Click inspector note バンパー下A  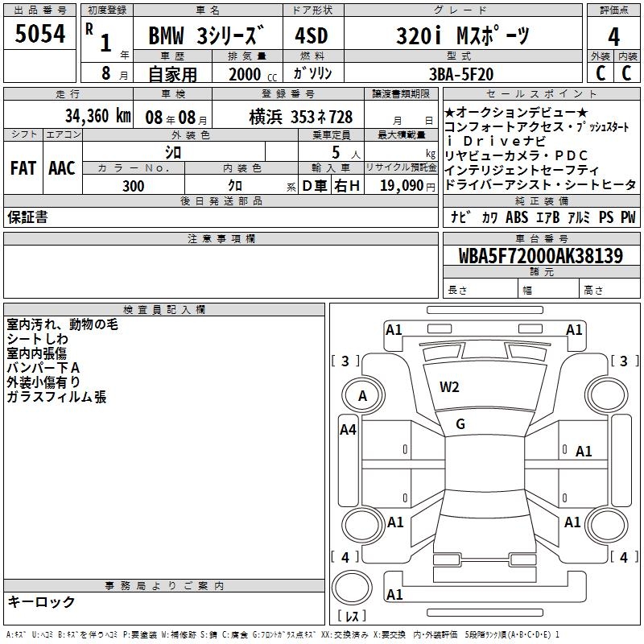click(43, 368)
